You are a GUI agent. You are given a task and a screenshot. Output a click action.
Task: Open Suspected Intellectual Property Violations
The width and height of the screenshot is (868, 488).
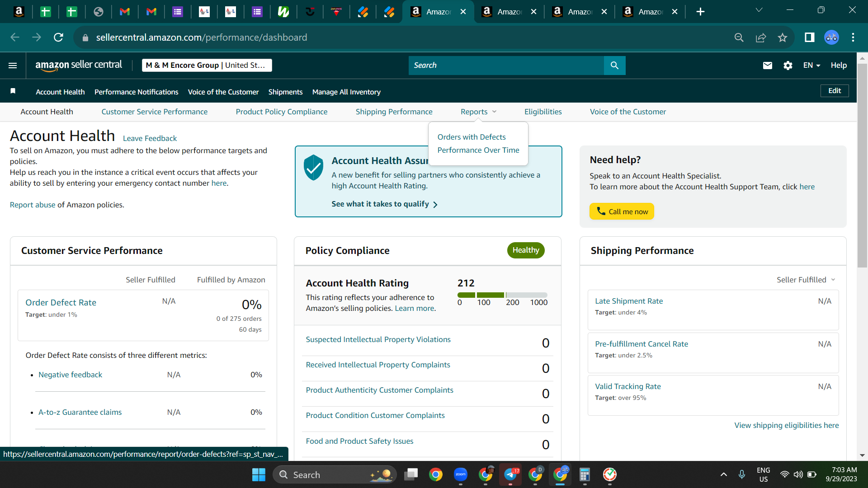[378, 339]
